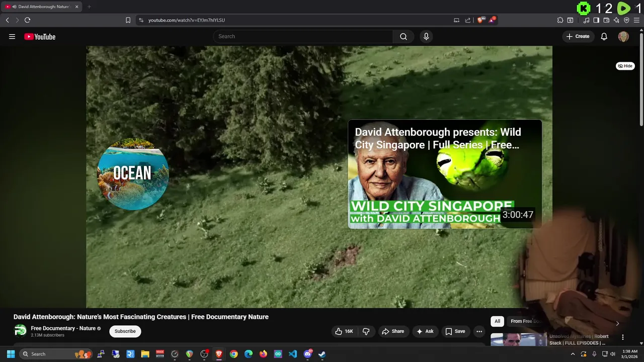Image resolution: width=644 pixels, height=362 pixels.
Task: Click the share page icon in address bar
Action: [x=467, y=20]
